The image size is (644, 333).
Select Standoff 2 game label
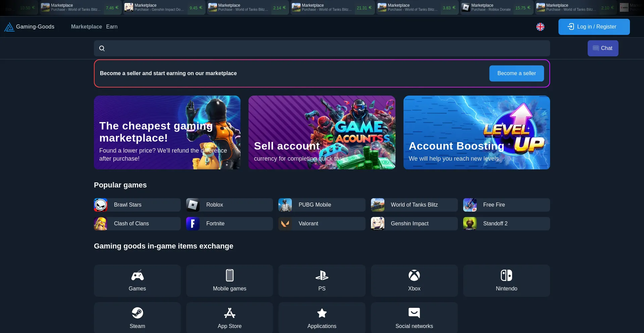(495, 224)
